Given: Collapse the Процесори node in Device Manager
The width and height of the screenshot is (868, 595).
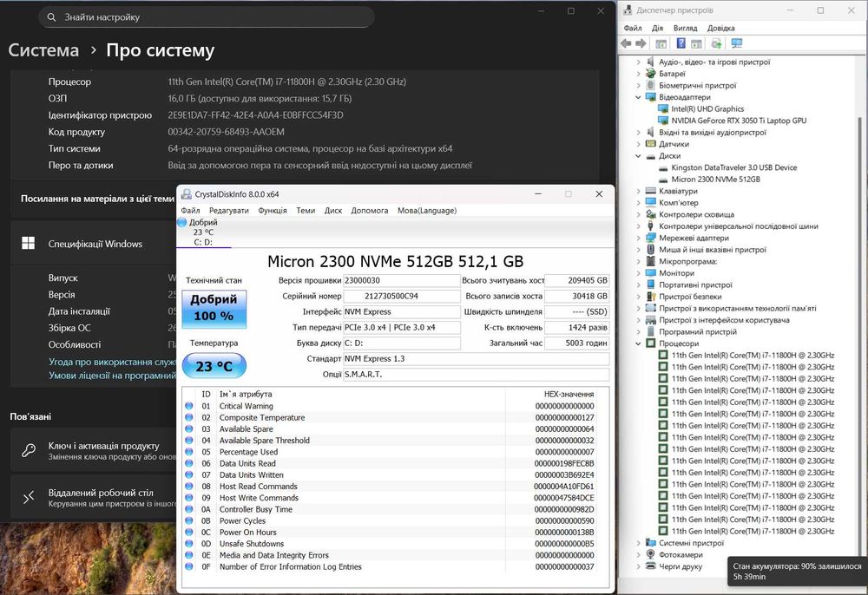Looking at the screenshot, I should [x=638, y=343].
